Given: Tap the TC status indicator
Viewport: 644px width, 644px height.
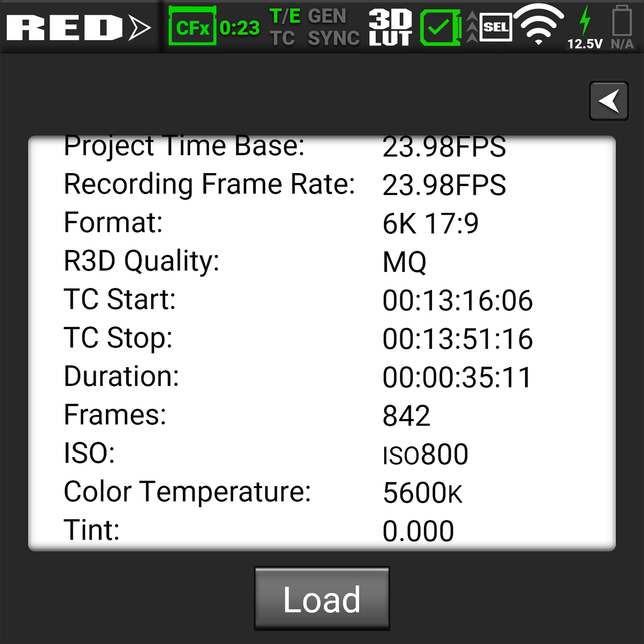Looking at the screenshot, I should tap(283, 38).
